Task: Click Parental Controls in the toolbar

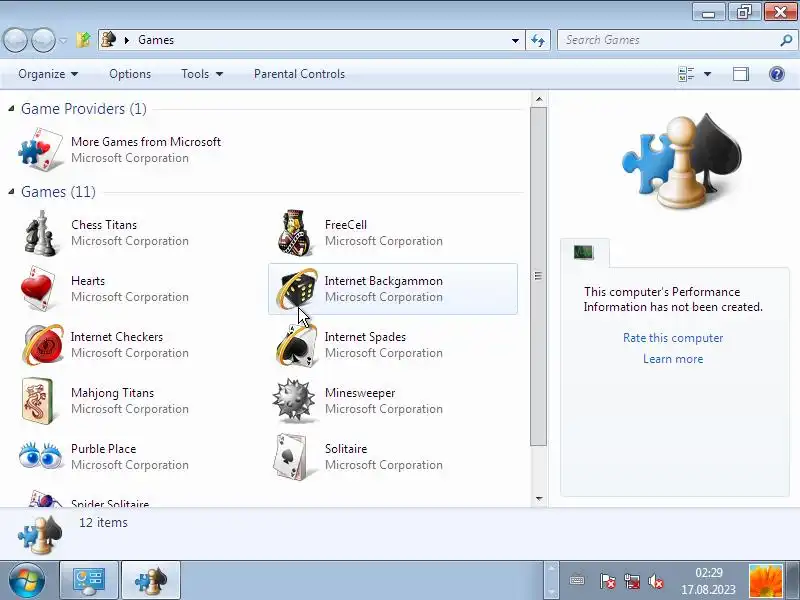Action: (299, 74)
